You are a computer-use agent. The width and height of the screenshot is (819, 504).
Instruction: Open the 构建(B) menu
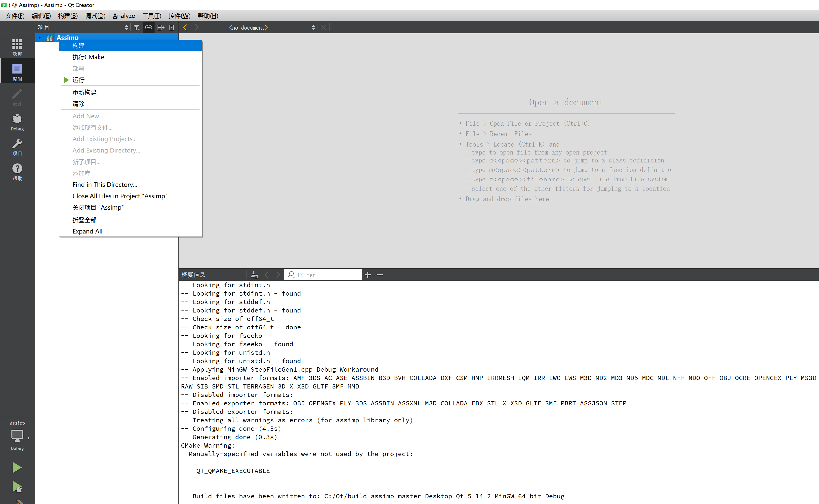(68, 16)
